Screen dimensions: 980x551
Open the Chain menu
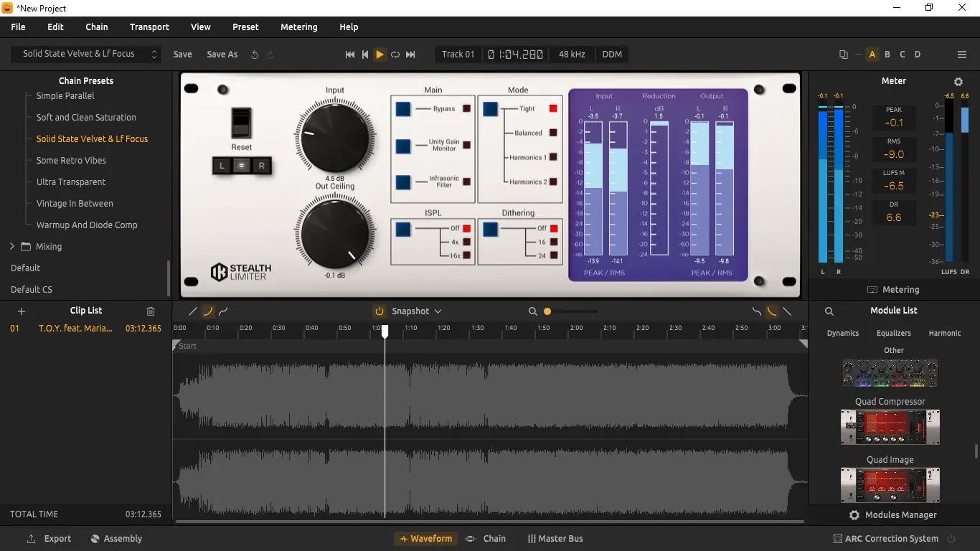[x=97, y=27]
